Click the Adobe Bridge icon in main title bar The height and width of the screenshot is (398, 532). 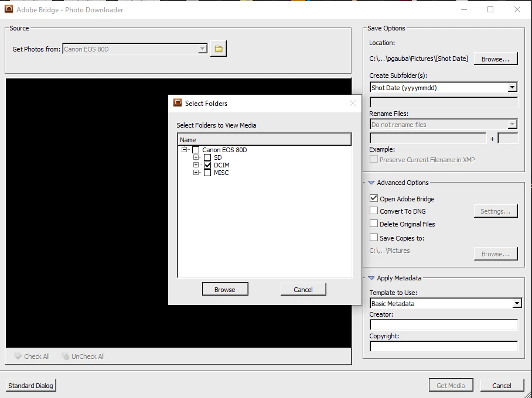pyautogui.click(x=9, y=9)
